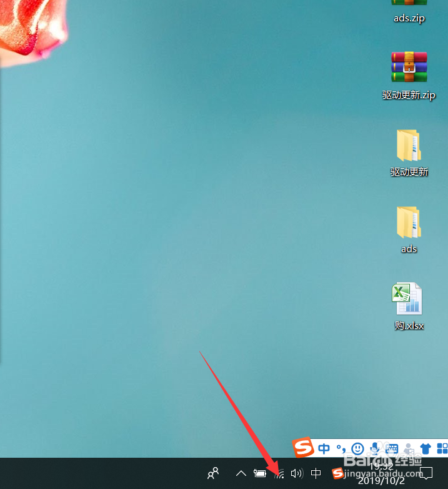Open the Sogou toolbox grid icon

pyautogui.click(x=442, y=449)
